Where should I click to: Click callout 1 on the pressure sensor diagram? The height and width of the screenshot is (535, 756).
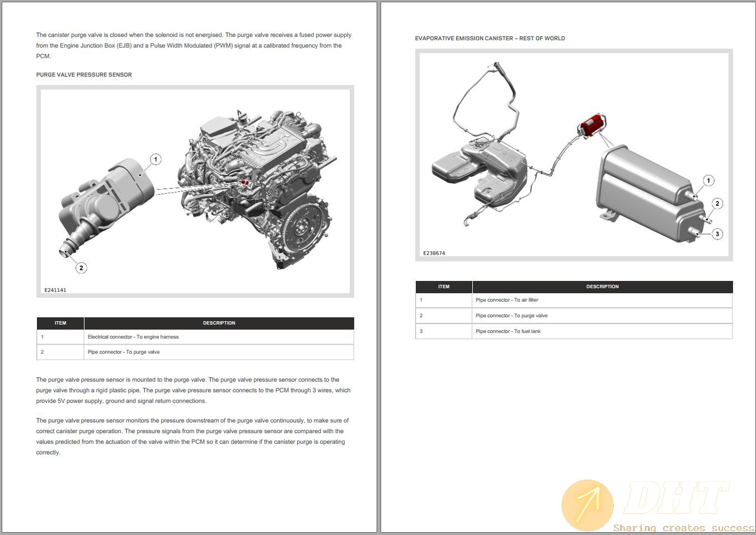click(156, 159)
